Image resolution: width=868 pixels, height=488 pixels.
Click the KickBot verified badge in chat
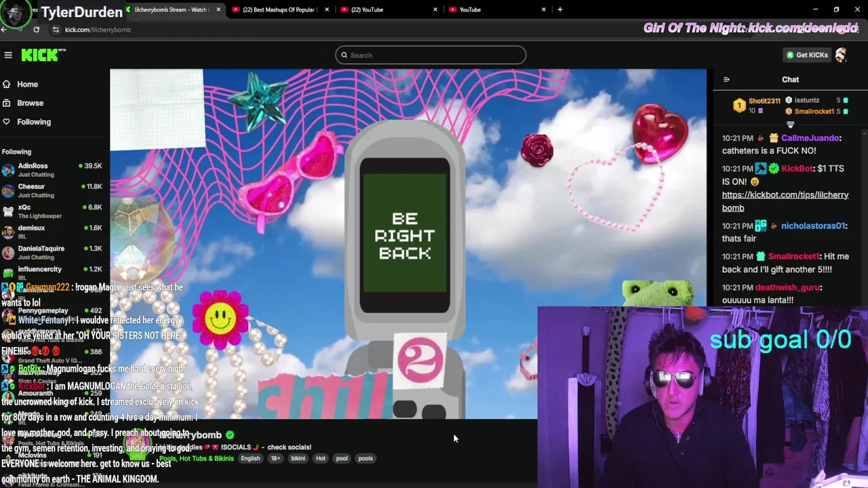[774, 168]
